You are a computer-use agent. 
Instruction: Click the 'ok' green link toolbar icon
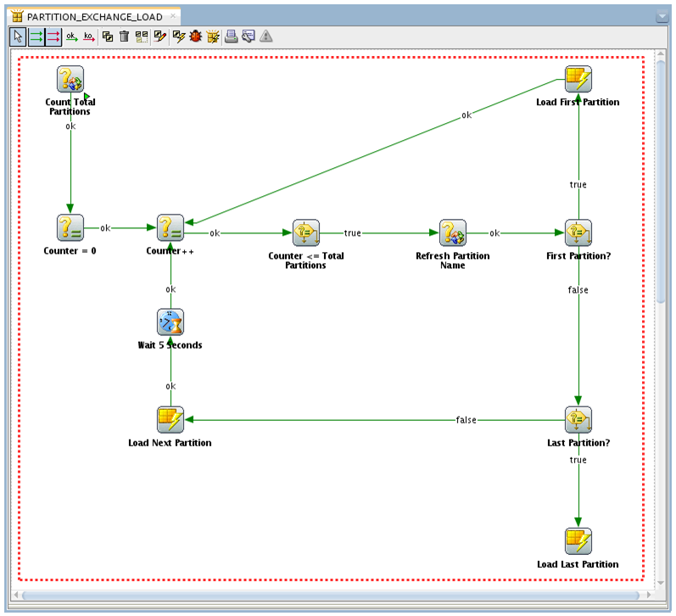tap(71, 36)
